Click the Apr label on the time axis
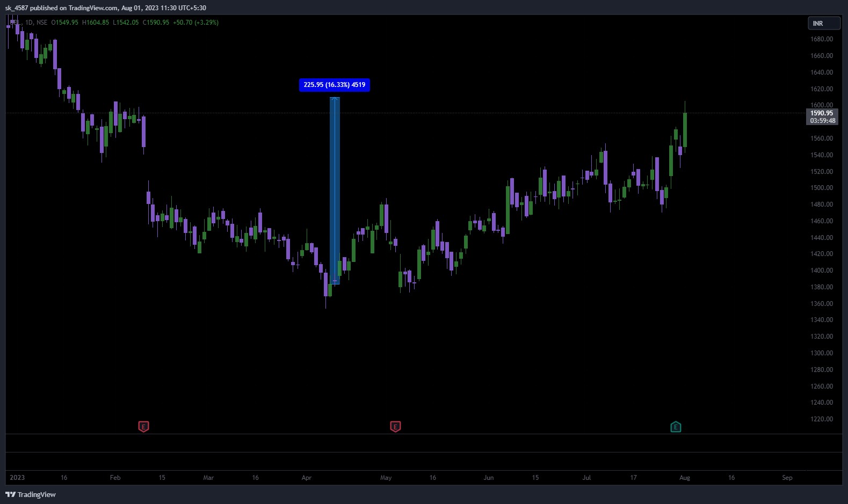This screenshot has width=848, height=504. 307,478
